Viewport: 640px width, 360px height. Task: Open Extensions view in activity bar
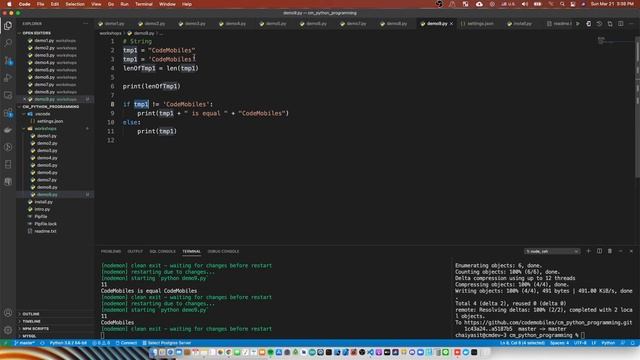tap(8, 113)
